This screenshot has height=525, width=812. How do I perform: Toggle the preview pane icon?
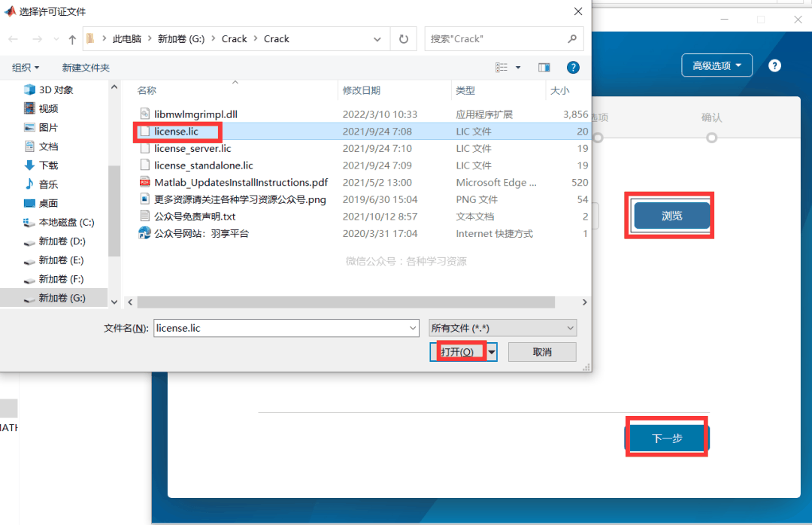[544, 68]
